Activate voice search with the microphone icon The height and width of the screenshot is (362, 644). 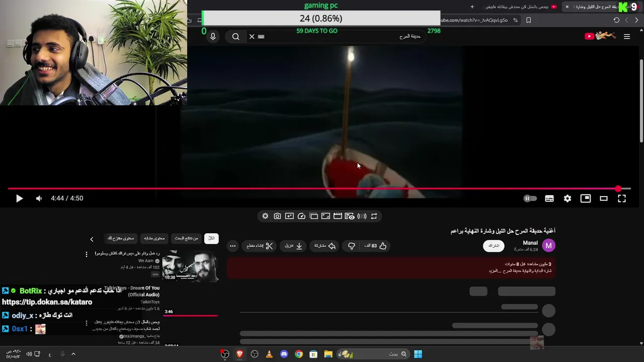(x=213, y=36)
